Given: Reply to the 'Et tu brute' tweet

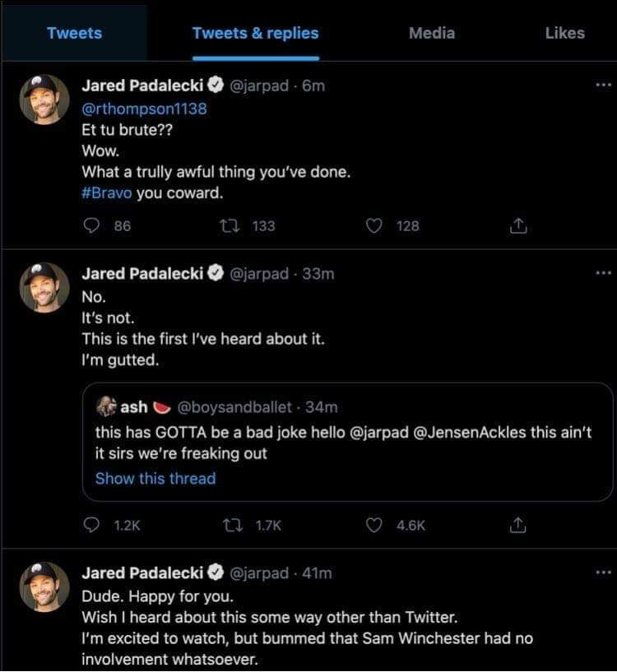Looking at the screenshot, I should (93, 225).
